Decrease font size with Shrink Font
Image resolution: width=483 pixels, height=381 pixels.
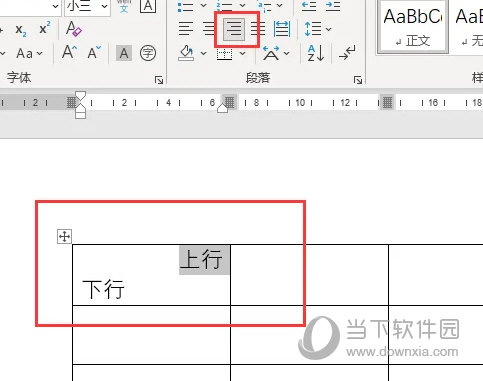(x=94, y=53)
